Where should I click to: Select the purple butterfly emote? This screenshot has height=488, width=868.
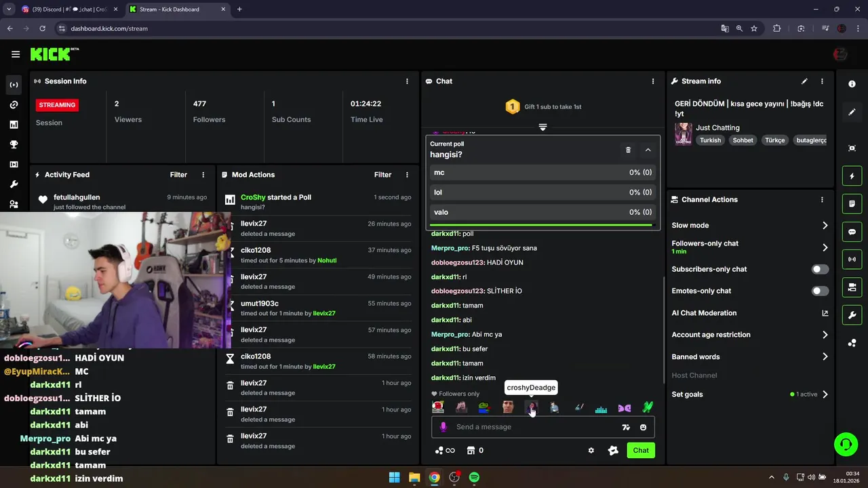(624, 408)
